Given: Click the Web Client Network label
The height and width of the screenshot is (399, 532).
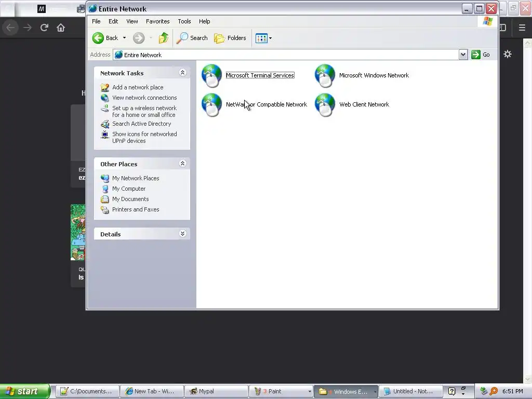Looking at the screenshot, I should point(364,104).
